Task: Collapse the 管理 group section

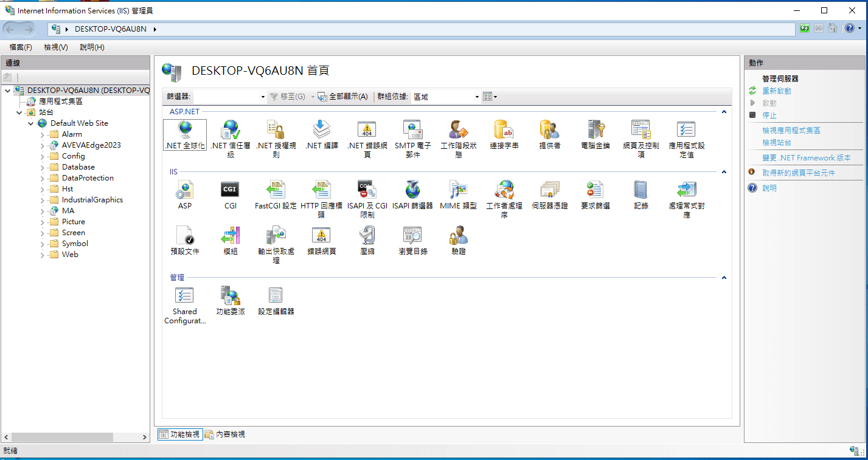Action: (724, 278)
